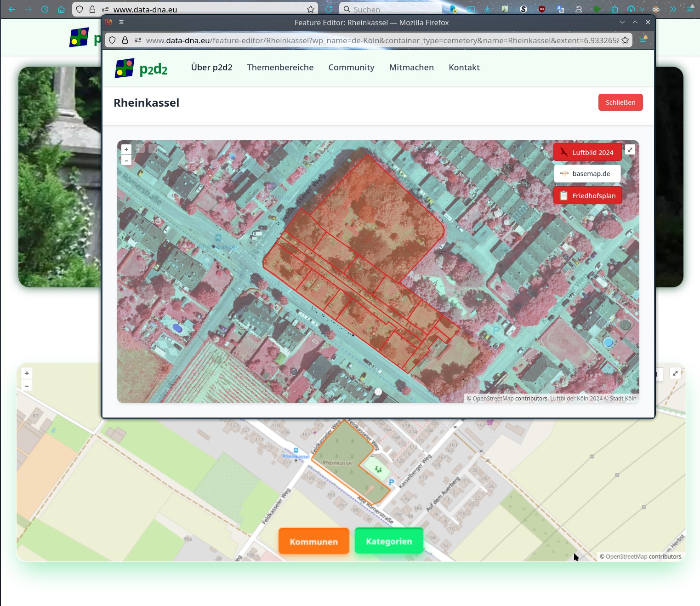Reload the page with the refresh icon

pyautogui.click(x=329, y=9)
